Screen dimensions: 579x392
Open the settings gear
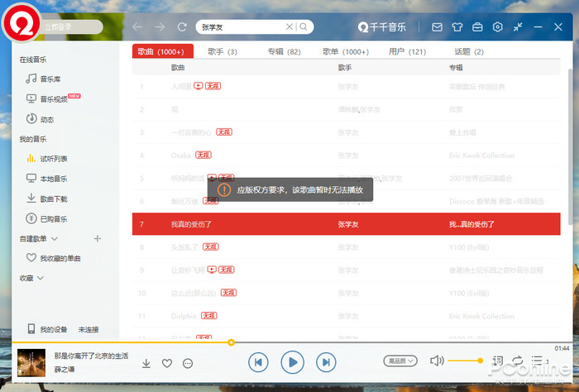[x=498, y=27]
